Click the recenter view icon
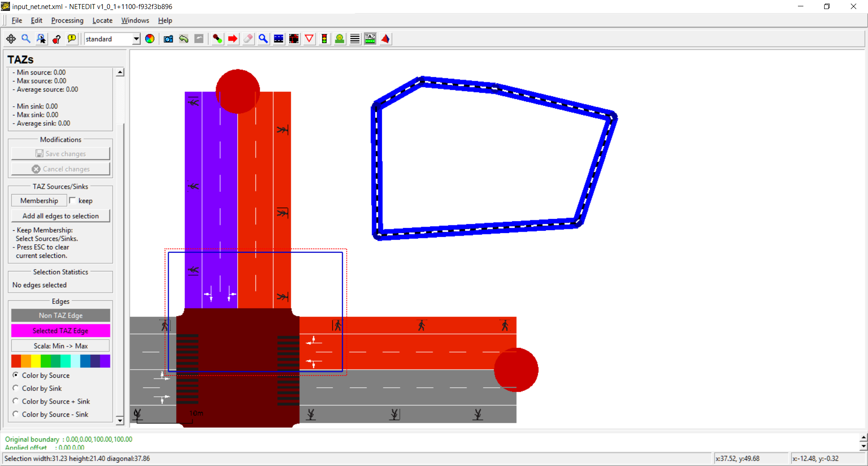Viewport: 868px width, 466px height. (x=11, y=39)
